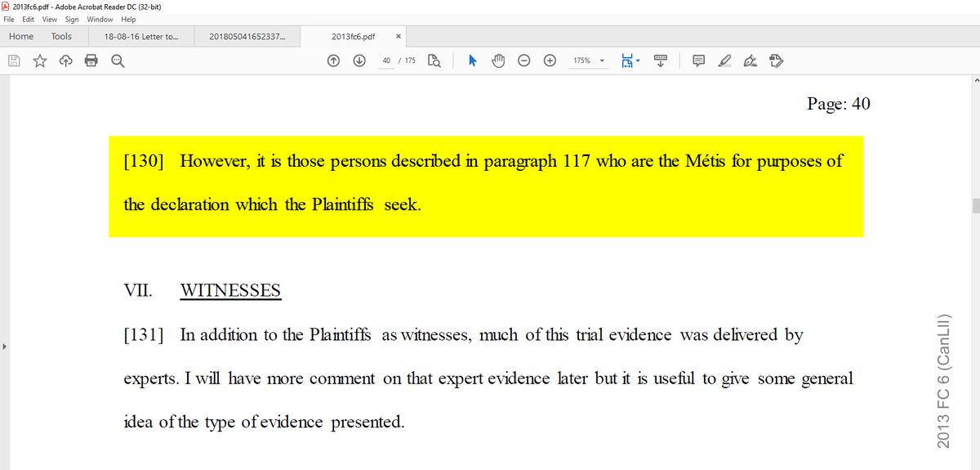Open the 175% zoom level dropdown
The image size is (980, 470).
pos(588,60)
